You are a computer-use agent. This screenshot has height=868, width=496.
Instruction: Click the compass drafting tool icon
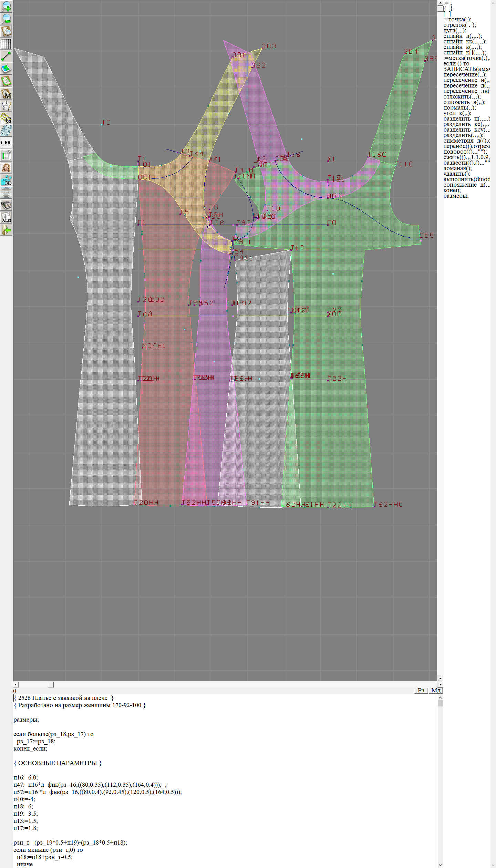(x=6, y=106)
